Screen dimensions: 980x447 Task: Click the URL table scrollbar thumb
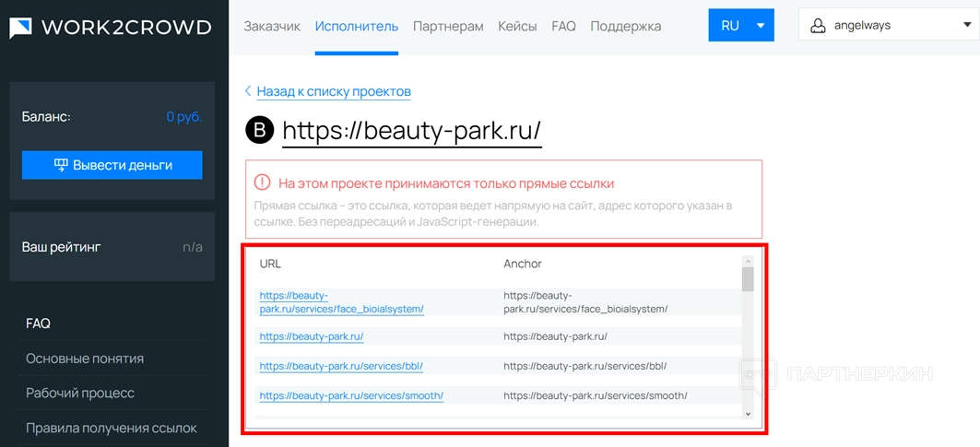click(x=748, y=279)
